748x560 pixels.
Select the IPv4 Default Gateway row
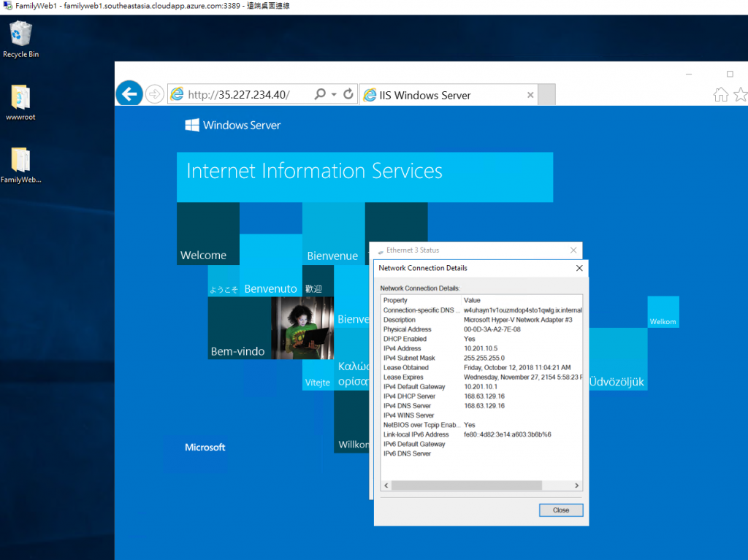pos(482,386)
